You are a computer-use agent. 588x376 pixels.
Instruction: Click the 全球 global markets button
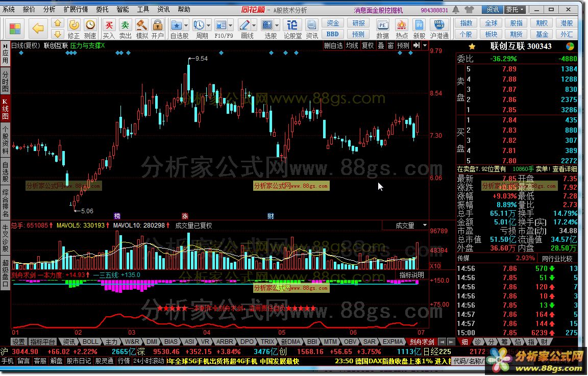491,23
